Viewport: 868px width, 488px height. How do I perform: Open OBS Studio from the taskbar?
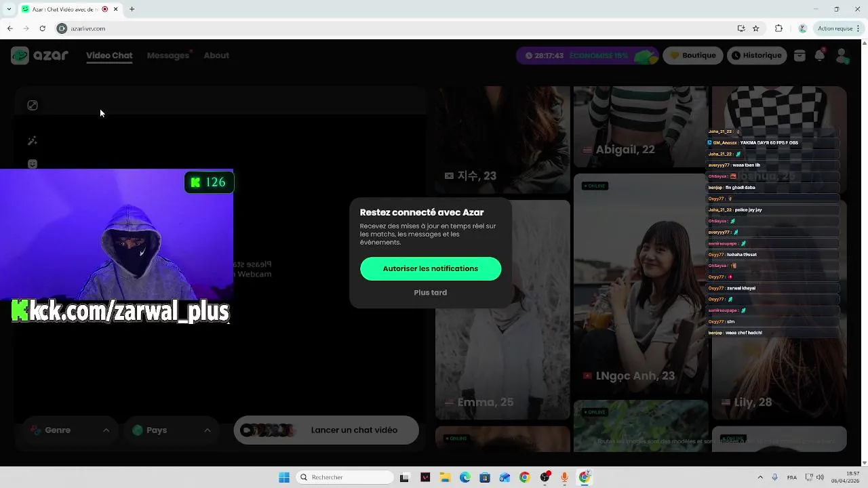(x=545, y=477)
